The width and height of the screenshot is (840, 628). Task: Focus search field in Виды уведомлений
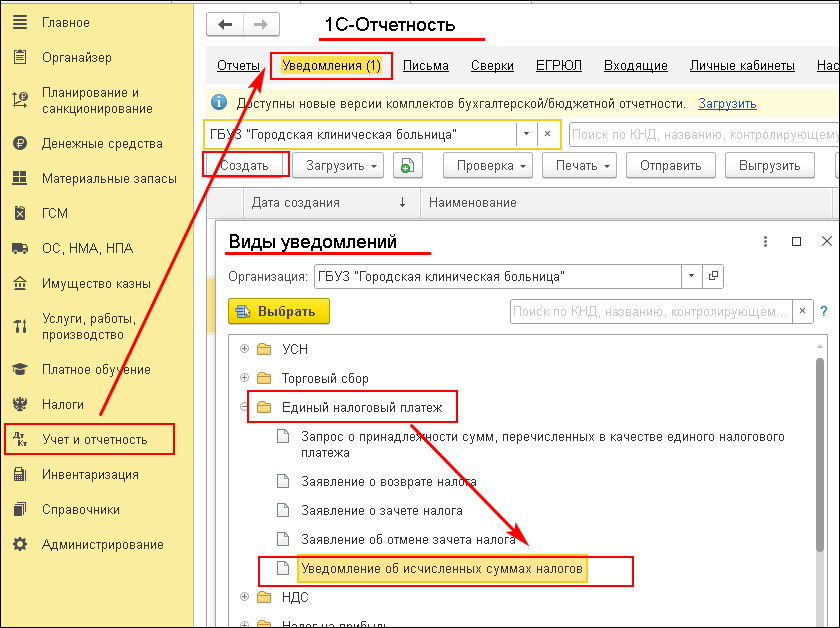[651, 311]
